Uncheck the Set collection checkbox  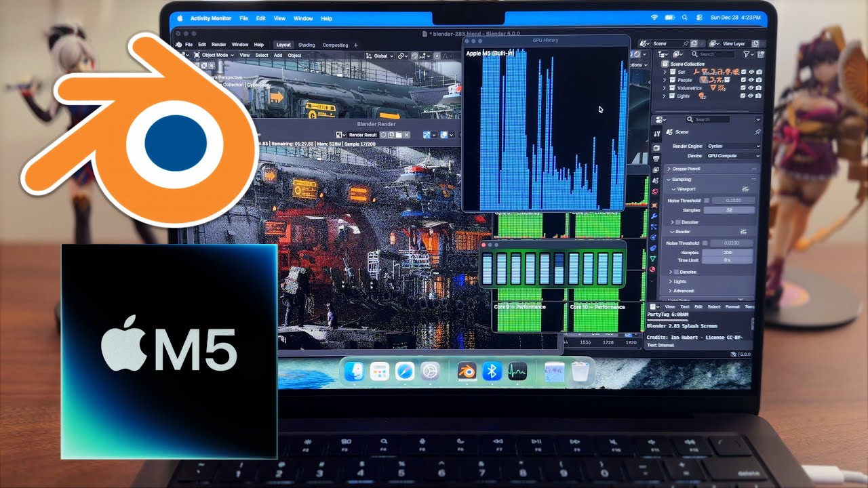click(743, 72)
